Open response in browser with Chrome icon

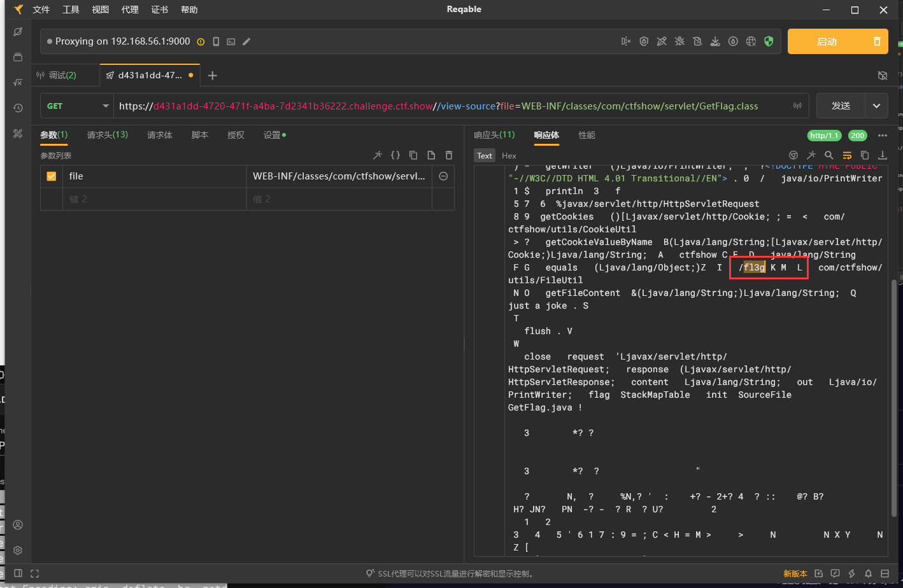pyautogui.click(x=793, y=155)
